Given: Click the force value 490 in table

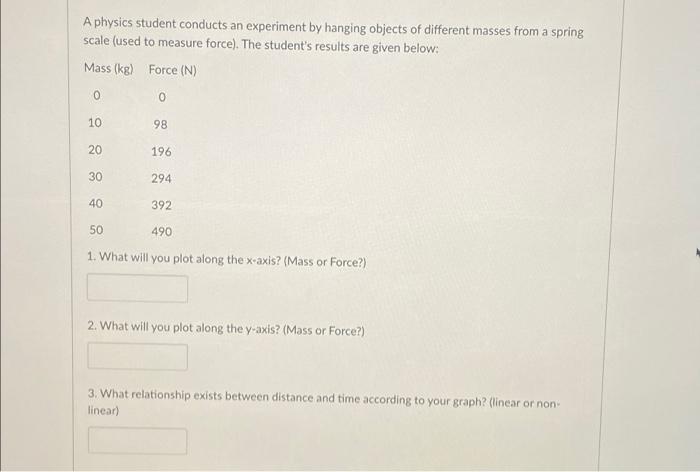Looking at the screenshot, I should [x=162, y=232].
